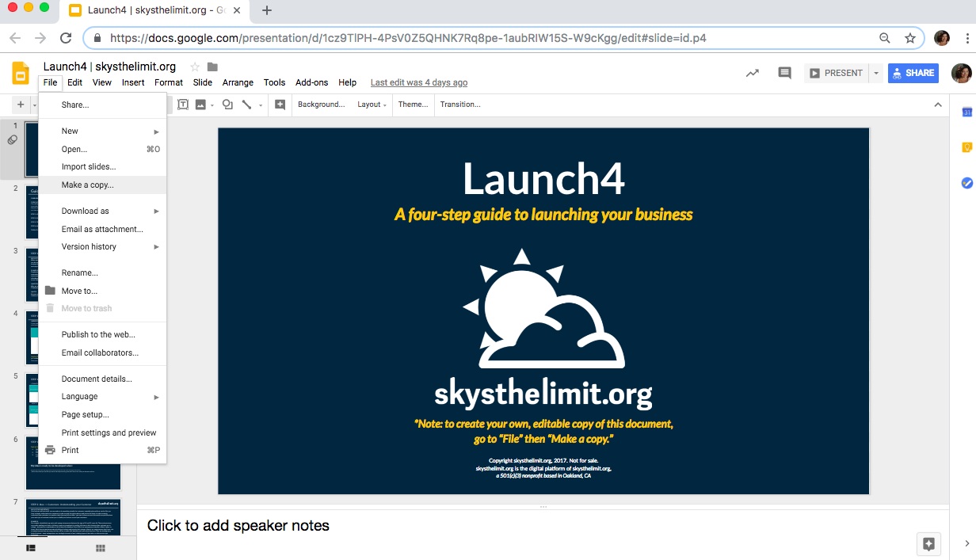Open the View menu

(x=101, y=82)
